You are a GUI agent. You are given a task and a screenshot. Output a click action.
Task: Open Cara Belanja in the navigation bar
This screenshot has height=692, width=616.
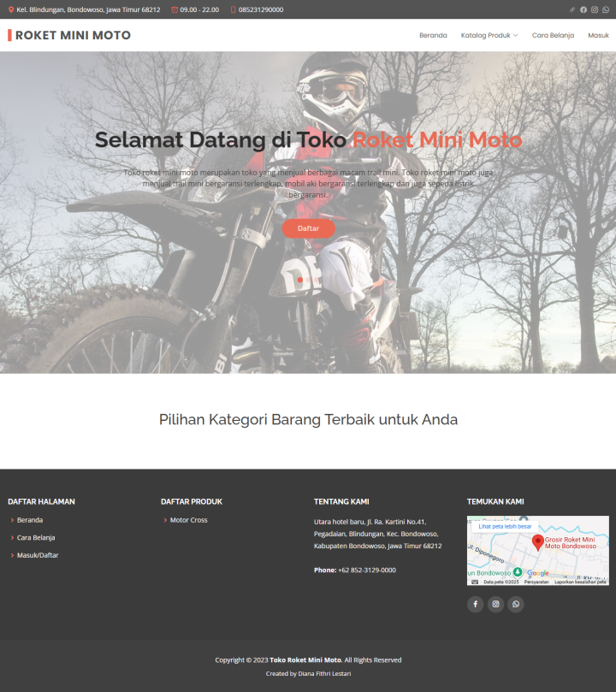(x=553, y=35)
